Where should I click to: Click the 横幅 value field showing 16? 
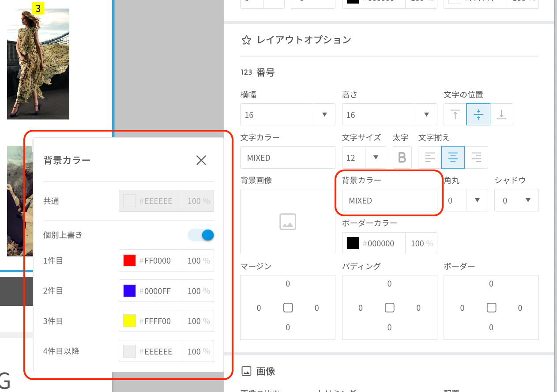point(277,115)
